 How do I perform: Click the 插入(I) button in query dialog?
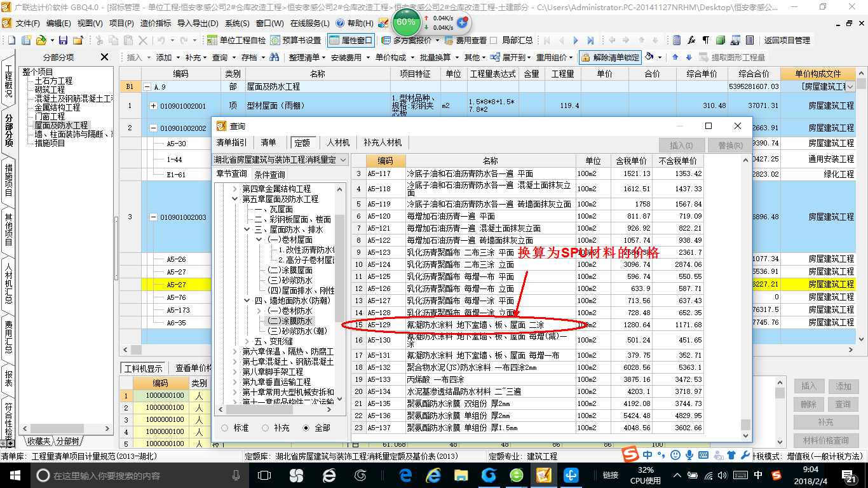(x=681, y=146)
